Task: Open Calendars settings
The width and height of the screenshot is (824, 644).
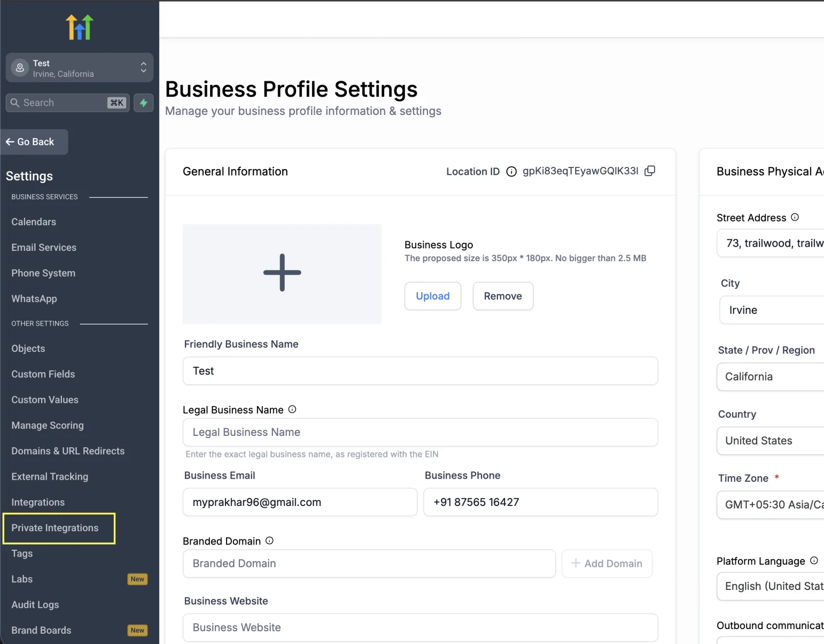Action: click(34, 222)
